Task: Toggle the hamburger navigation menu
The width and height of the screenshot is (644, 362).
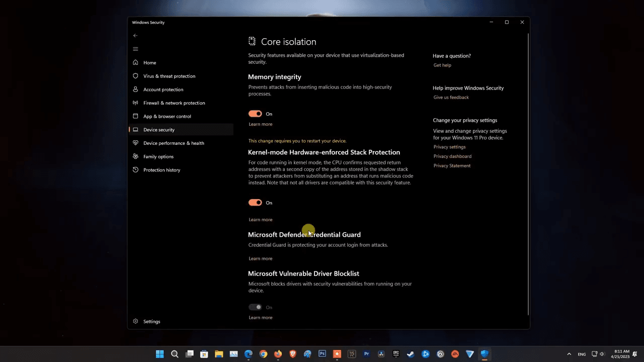Action: 135,49
